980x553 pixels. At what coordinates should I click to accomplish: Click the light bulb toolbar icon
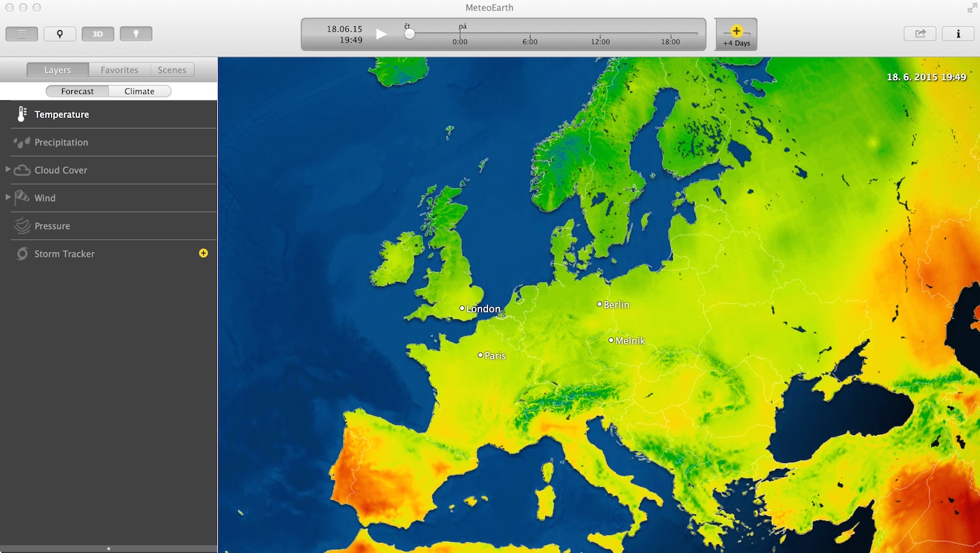click(136, 34)
